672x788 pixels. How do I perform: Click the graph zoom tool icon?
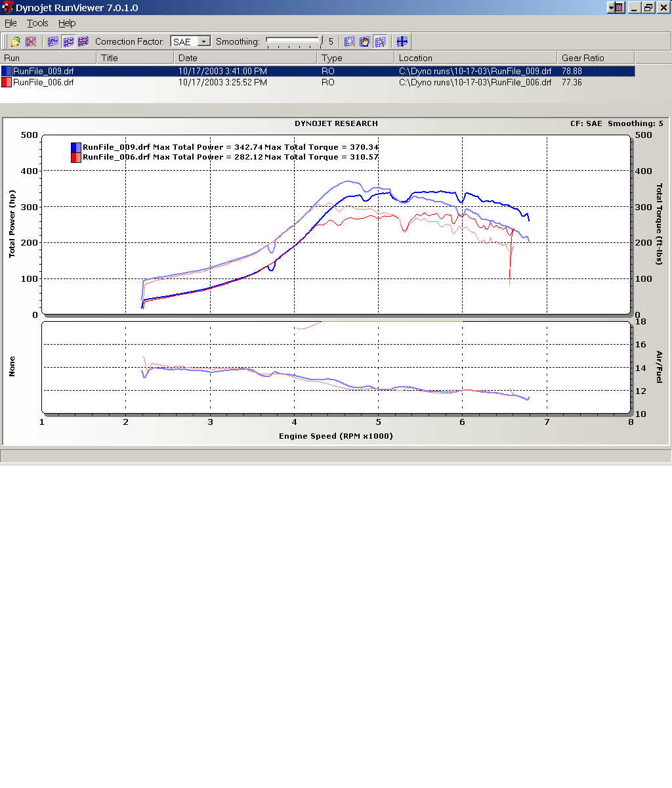pyautogui.click(x=350, y=41)
